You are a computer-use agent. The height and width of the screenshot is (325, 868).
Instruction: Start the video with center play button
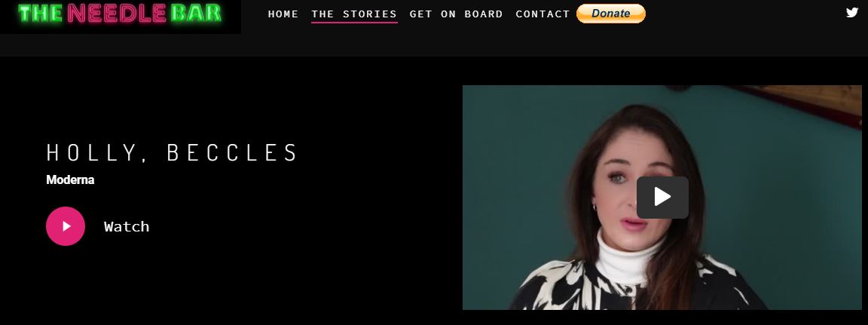coord(662,197)
